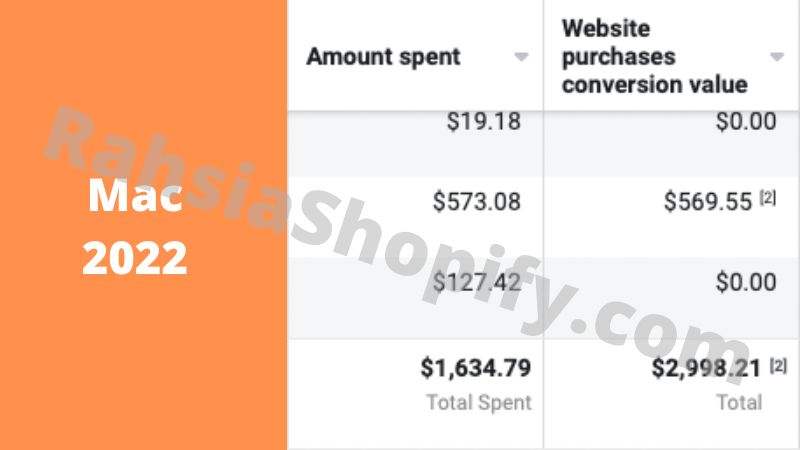Click the Total Spent label
The image size is (800, 450).
(479, 403)
